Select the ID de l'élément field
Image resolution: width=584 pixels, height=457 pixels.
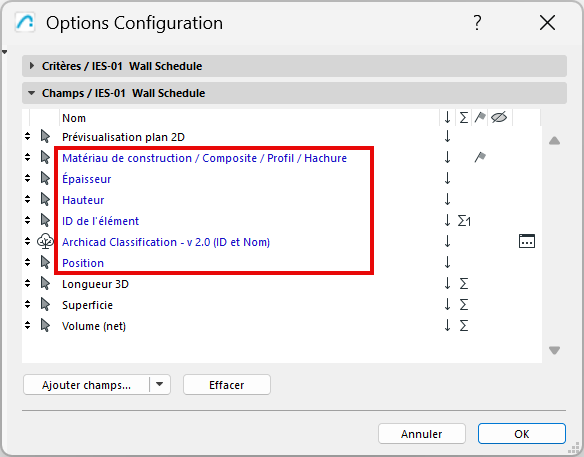point(100,221)
